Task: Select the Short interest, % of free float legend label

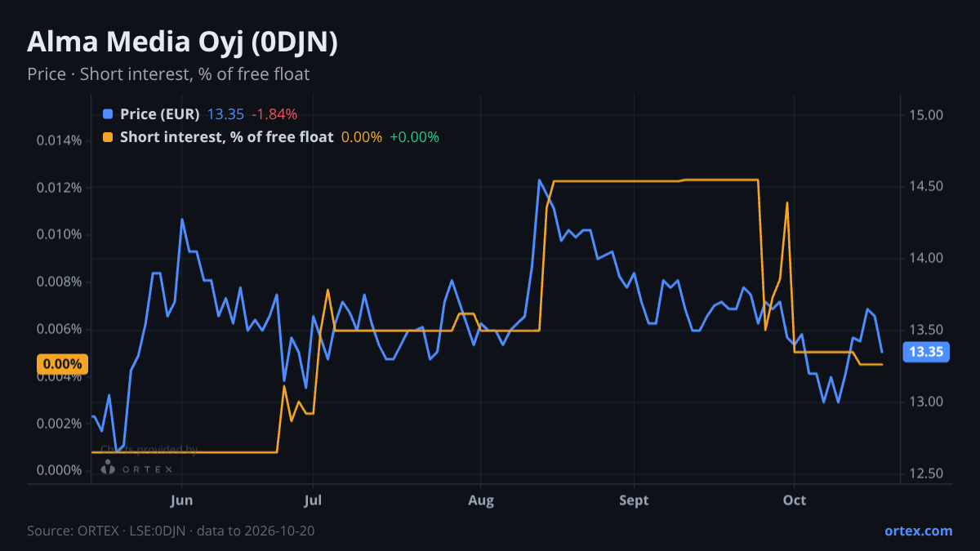Action: 227,137
